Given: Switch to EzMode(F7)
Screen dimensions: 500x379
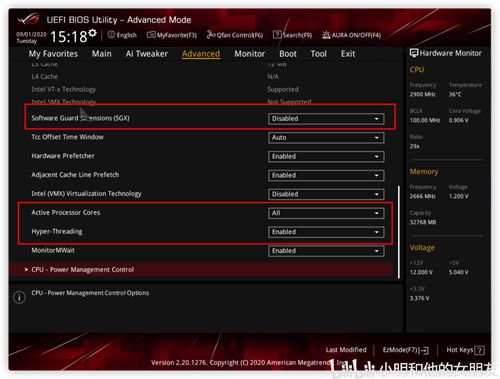Looking at the screenshot, I should 406,350.
